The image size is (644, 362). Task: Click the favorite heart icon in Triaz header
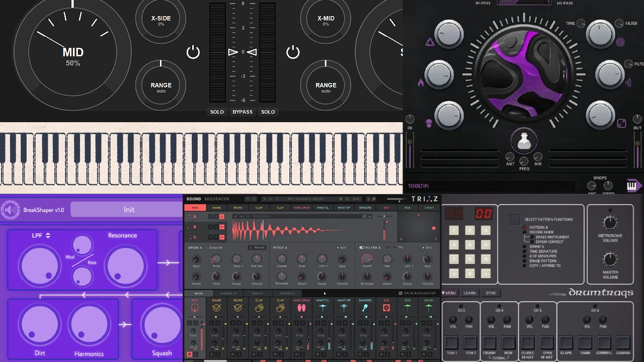tap(341, 199)
